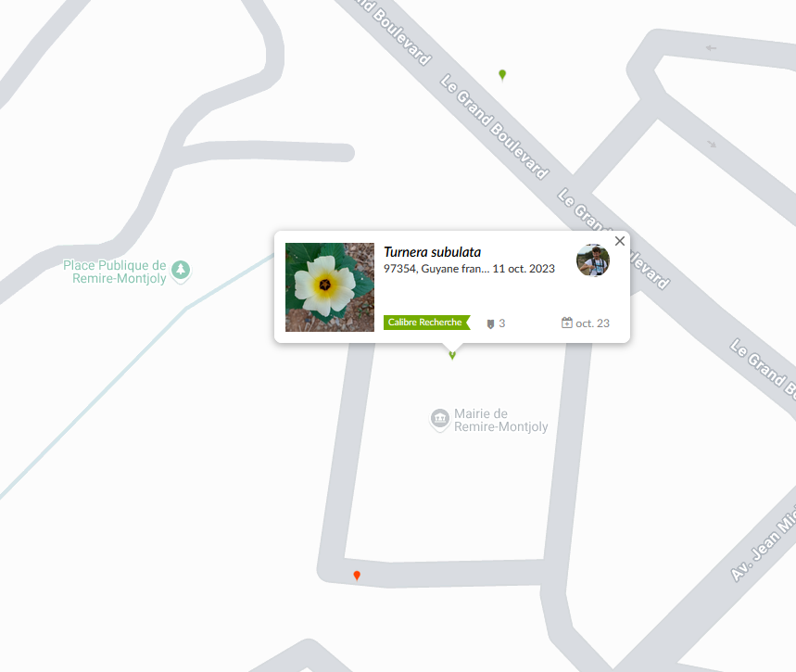Image resolution: width=796 pixels, height=672 pixels.
Task: Select the green marker near Le Grand Boulevard
Action: pos(502,75)
